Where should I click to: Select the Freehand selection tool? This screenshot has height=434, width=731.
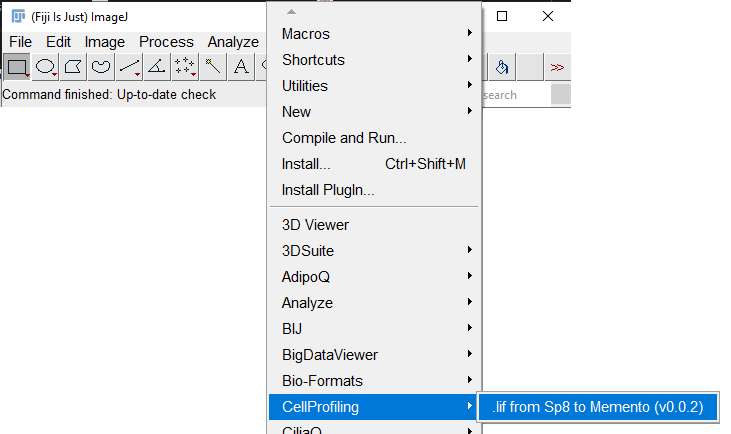(101, 67)
